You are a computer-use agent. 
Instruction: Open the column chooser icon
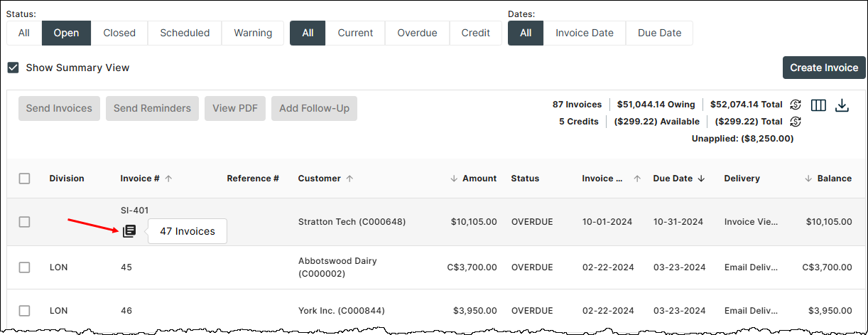[818, 105]
